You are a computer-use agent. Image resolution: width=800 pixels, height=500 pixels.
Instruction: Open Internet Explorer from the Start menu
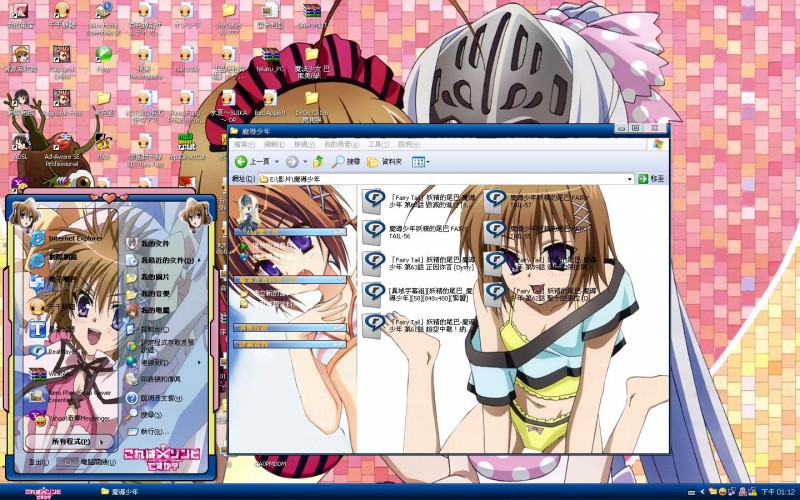click(x=66, y=238)
